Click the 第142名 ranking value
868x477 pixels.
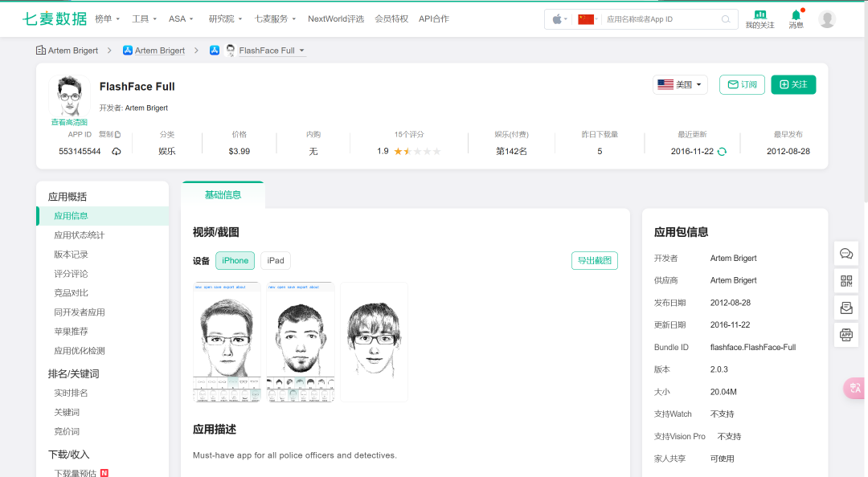coord(511,152)
